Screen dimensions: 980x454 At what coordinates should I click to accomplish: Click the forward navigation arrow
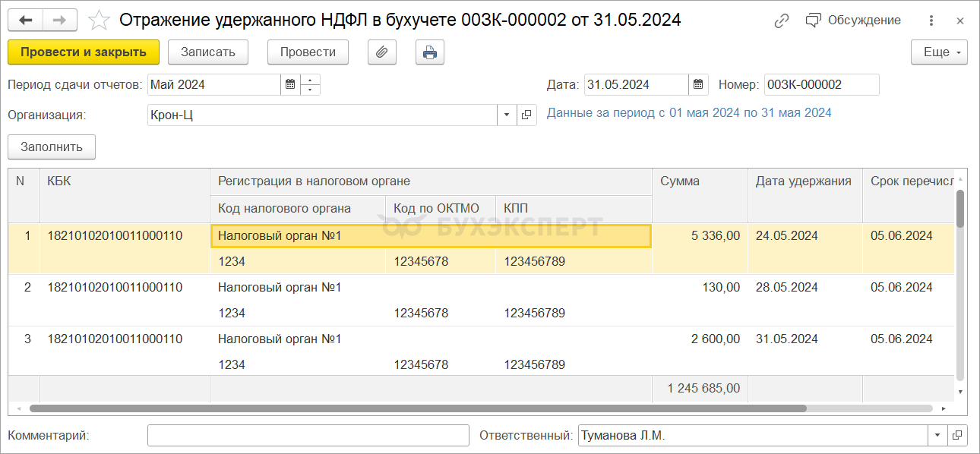pos(59,20)
